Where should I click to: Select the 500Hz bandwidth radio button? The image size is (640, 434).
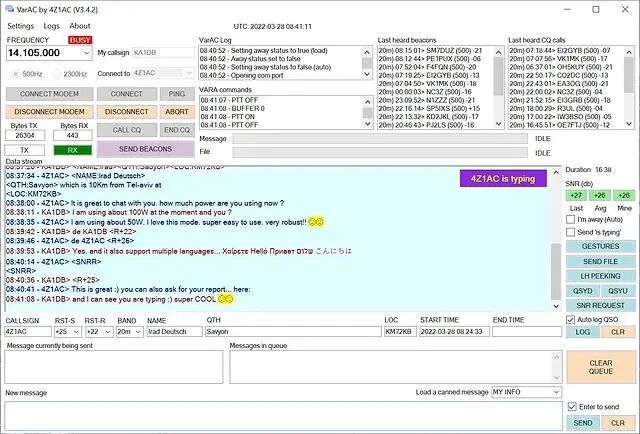pyautogui.click(x=16, y=74)
